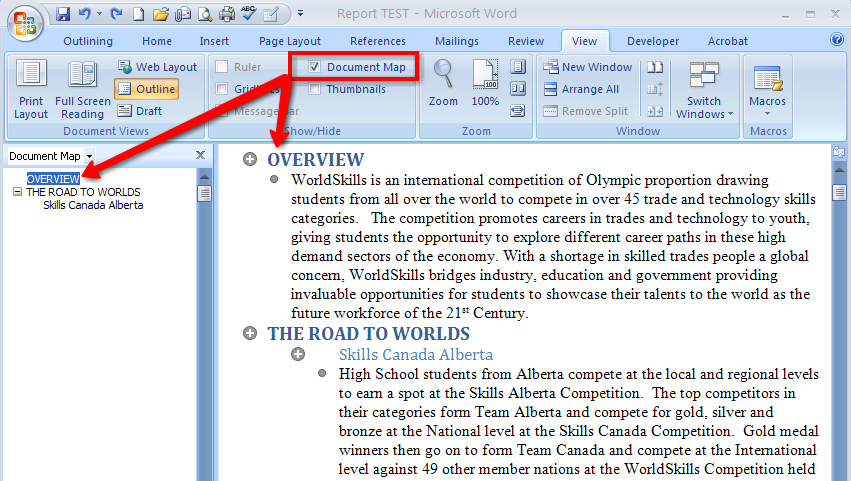Open Document Map pane switcher dropdown
851x481 pixels.
pyautogui.click(x=90, y=156)
